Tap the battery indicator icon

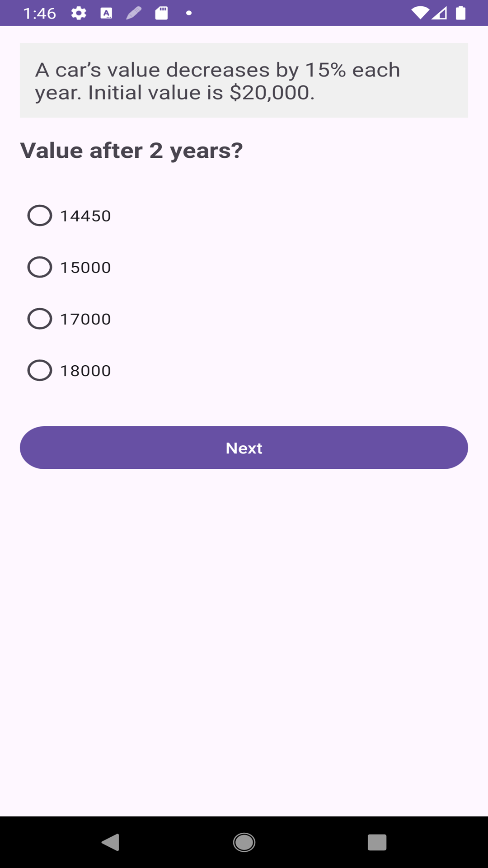[460, 13]
